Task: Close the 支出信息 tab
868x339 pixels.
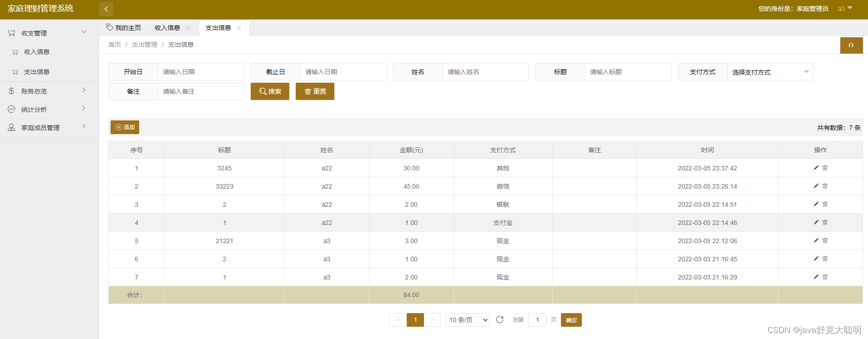Action: point(239,28)
